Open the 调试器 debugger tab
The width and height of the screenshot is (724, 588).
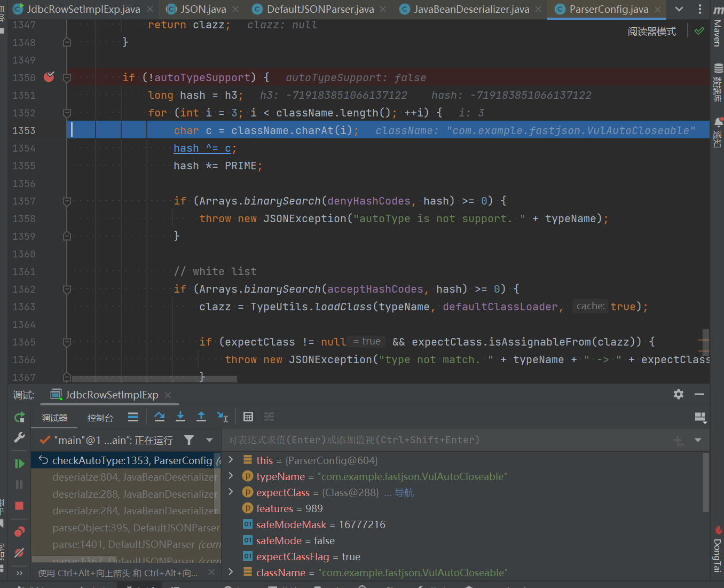(54, 418)
